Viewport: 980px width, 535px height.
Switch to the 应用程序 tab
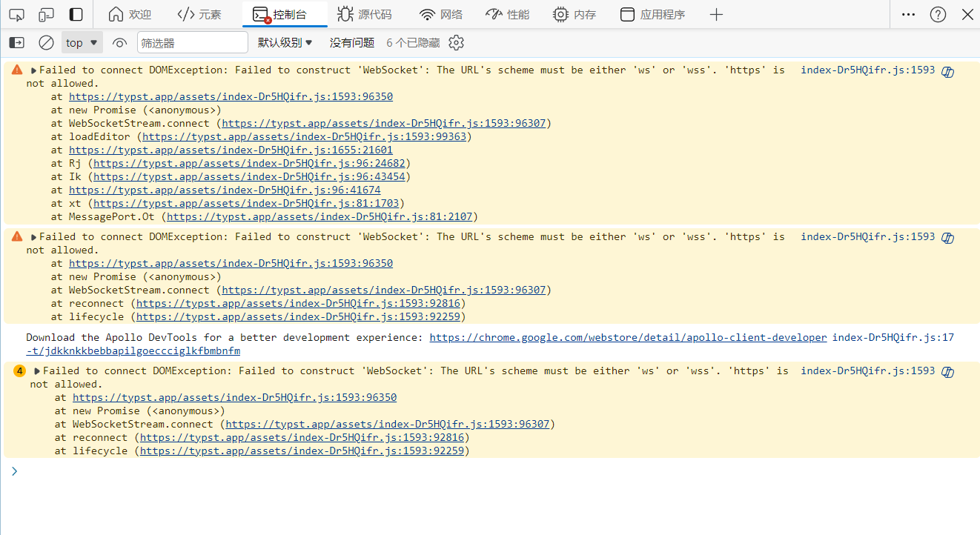(652, 14)
